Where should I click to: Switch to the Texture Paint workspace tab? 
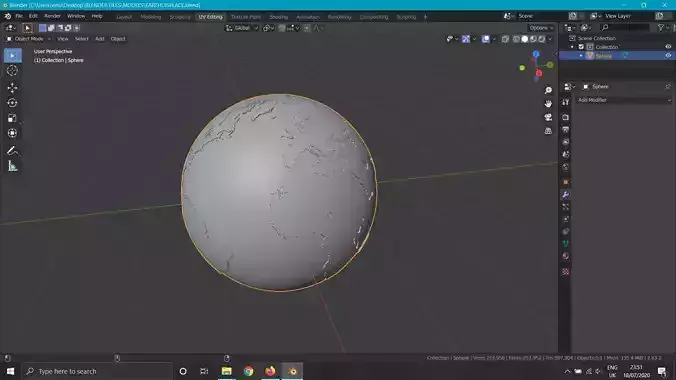point(245,17)
